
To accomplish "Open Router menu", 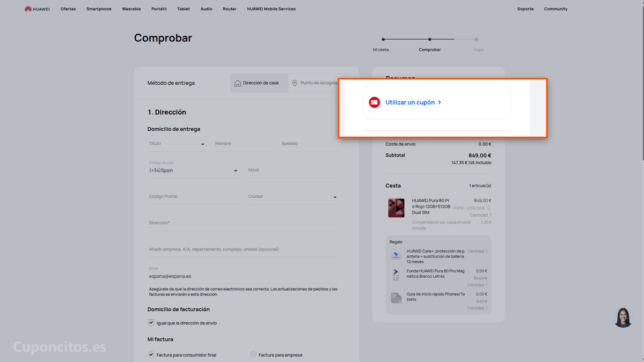I will (230, 9).
